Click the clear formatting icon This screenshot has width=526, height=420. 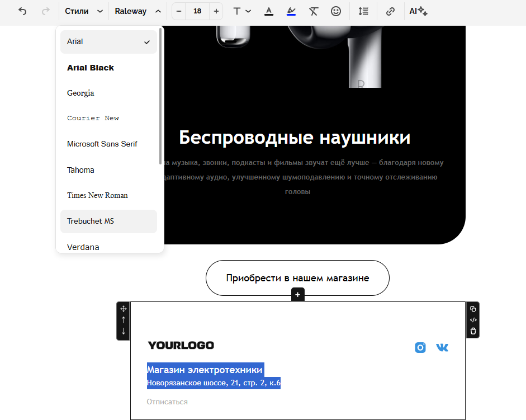point(314,11)
